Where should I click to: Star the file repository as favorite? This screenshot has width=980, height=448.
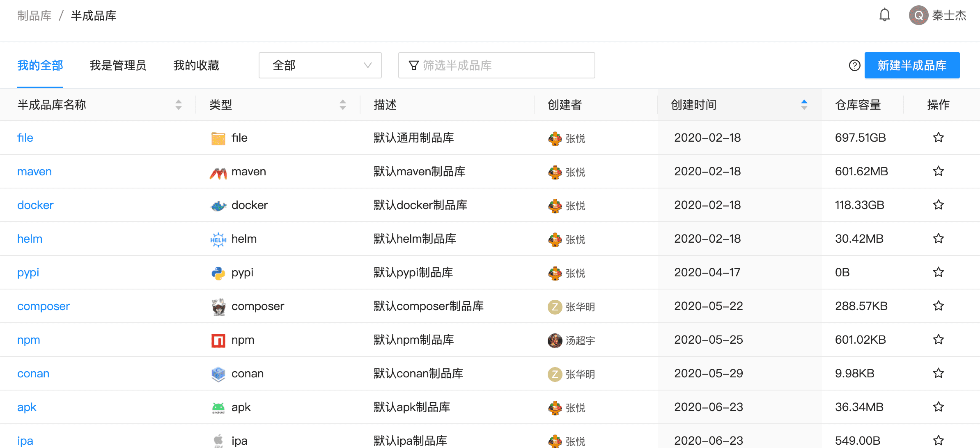pyautogui.click(x=938, y=138)
